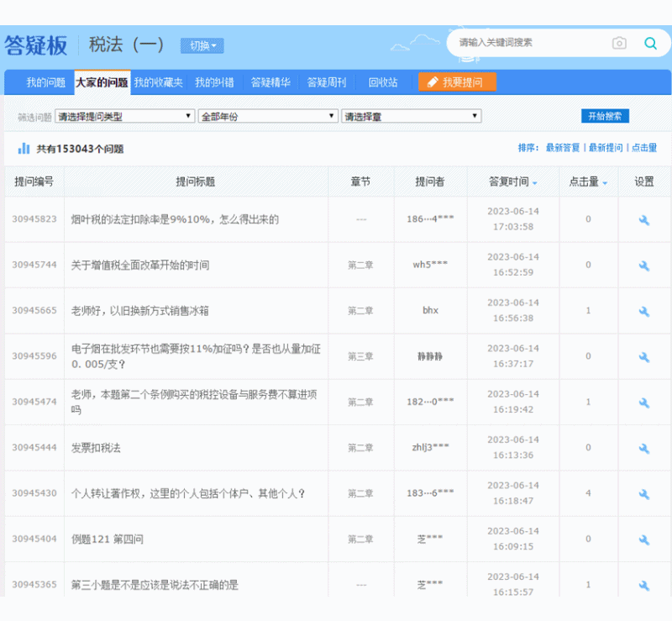Open the 回收站 tab
672x621 pixels.
tap(385, 82)
